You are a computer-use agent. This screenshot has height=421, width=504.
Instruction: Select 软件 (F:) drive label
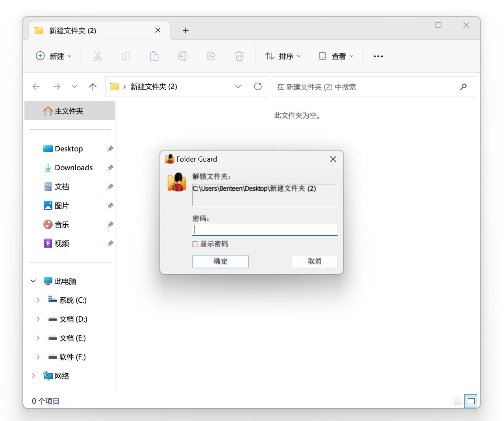pos(72,357)
